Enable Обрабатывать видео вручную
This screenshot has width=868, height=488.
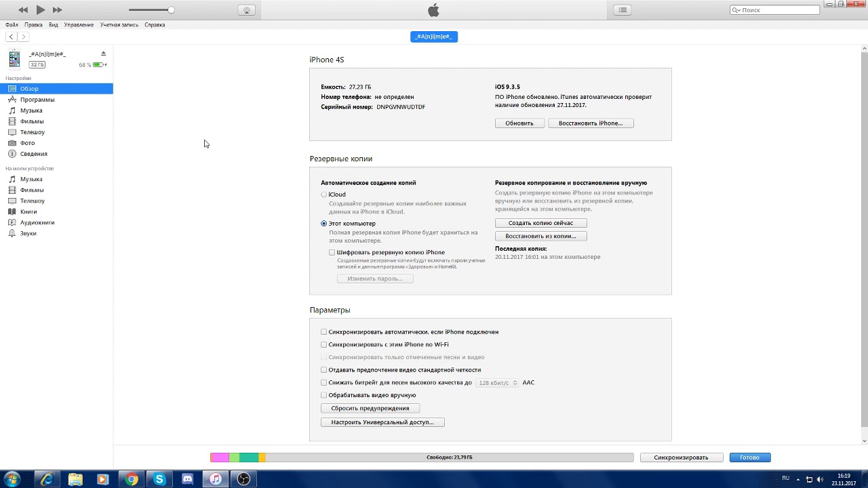[x=324, y=395]
